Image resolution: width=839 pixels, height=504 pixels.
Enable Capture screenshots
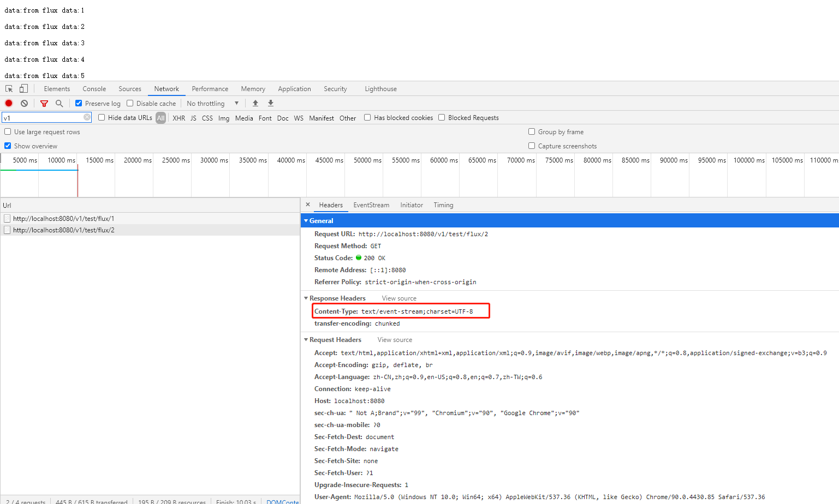click(x=532, y=146)
